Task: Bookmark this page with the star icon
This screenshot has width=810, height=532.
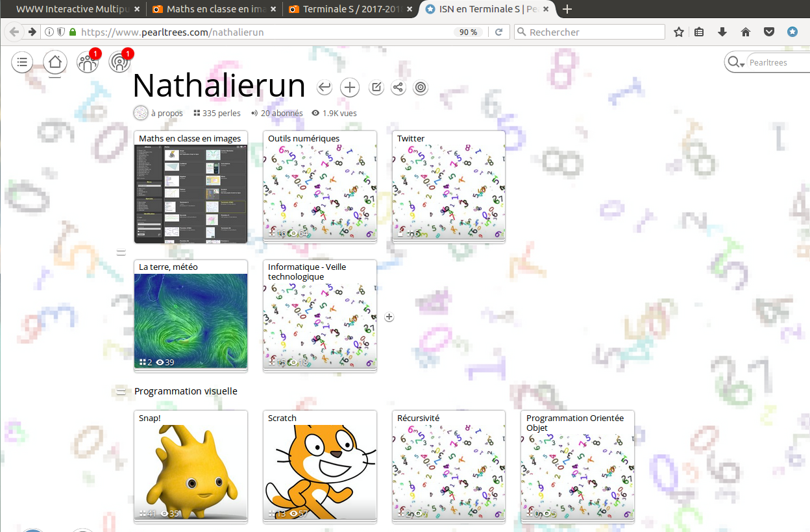Action: (x=679, y=32)
